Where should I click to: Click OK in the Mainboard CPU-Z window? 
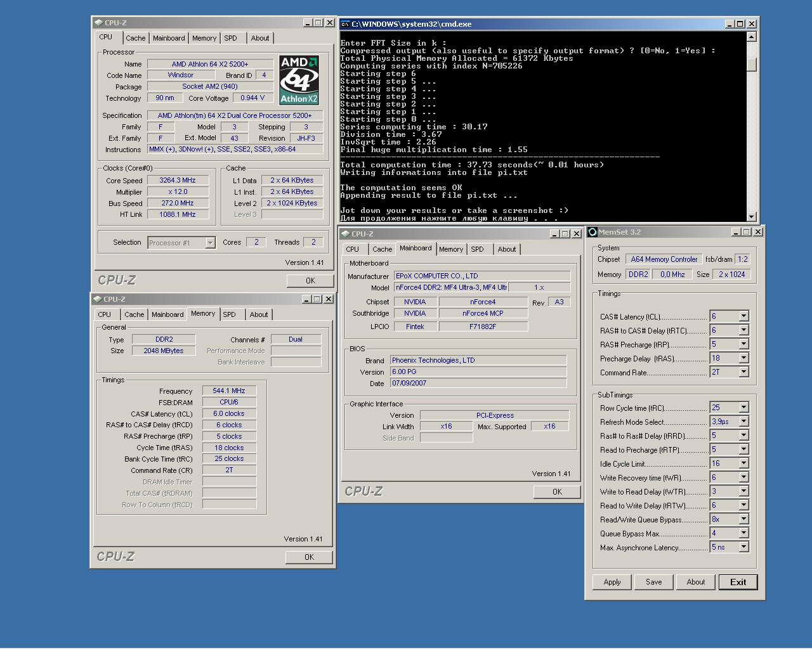tap(557, 491)
